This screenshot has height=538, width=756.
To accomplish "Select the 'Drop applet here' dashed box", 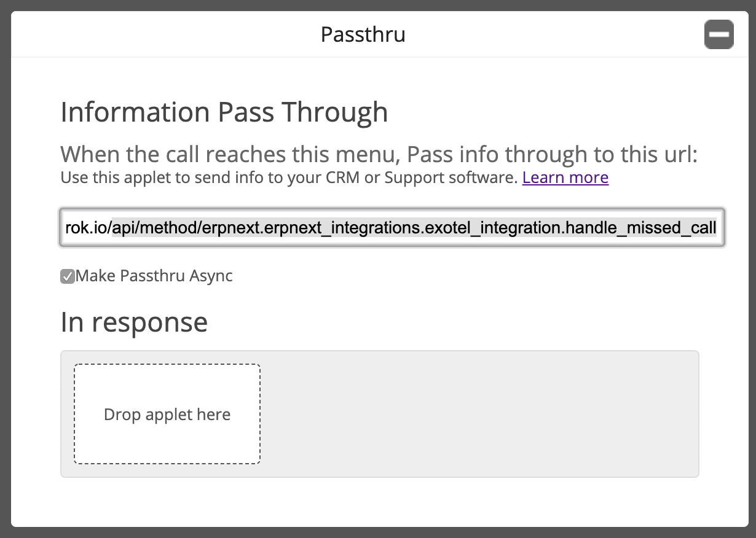I will tap(167, 414).
